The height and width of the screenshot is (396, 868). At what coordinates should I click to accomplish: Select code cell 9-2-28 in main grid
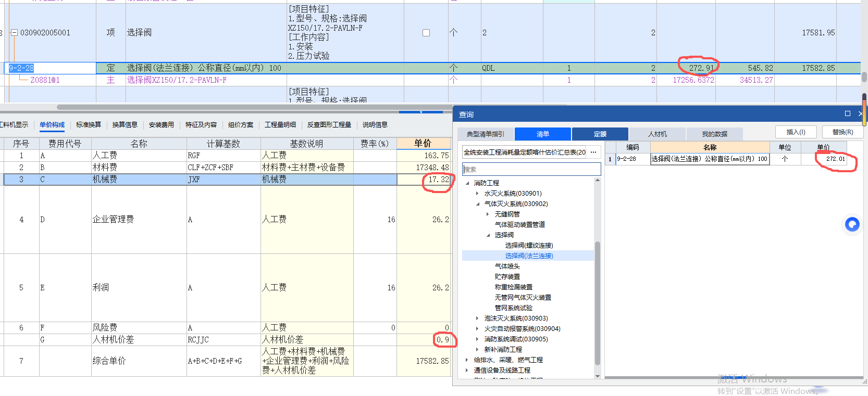pos(50,68)
